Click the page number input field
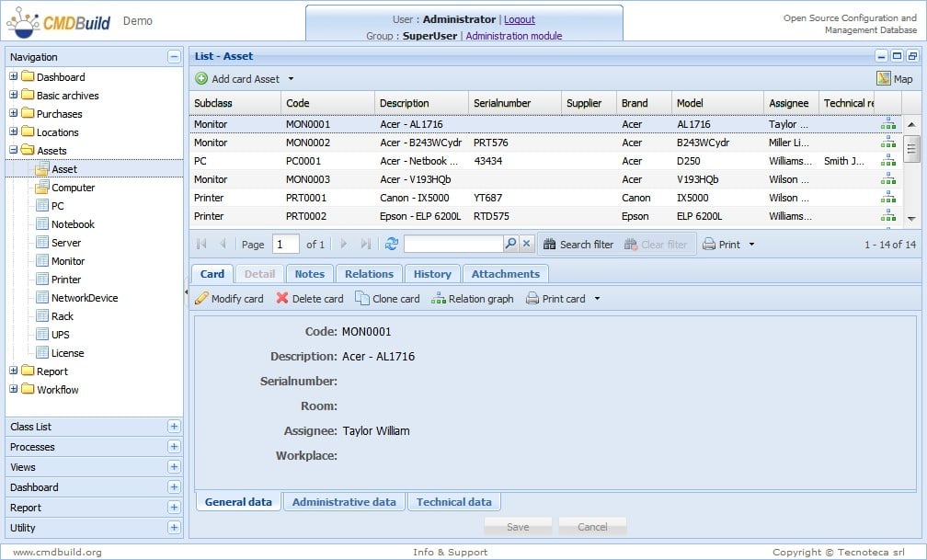 286,245
